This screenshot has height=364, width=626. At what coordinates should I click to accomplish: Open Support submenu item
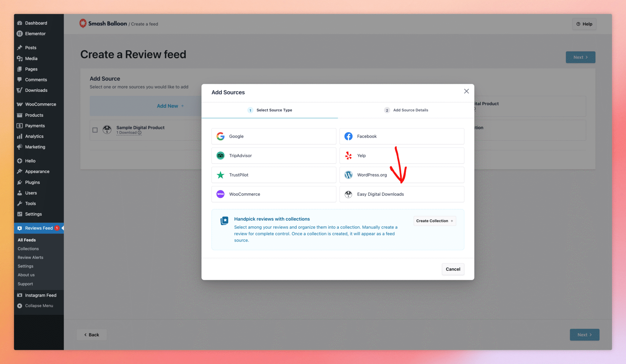click(25, 284)
